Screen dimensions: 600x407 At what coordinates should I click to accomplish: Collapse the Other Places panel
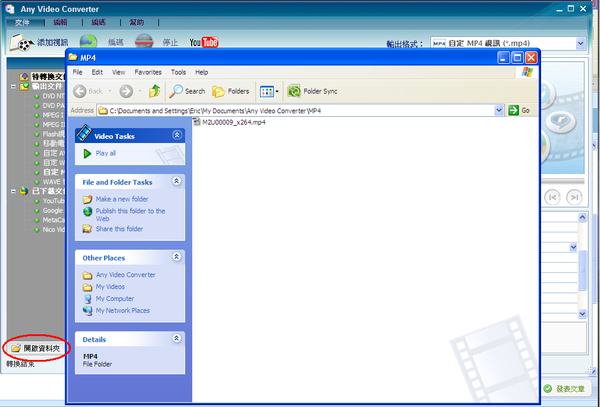click(x=176, y=256)
